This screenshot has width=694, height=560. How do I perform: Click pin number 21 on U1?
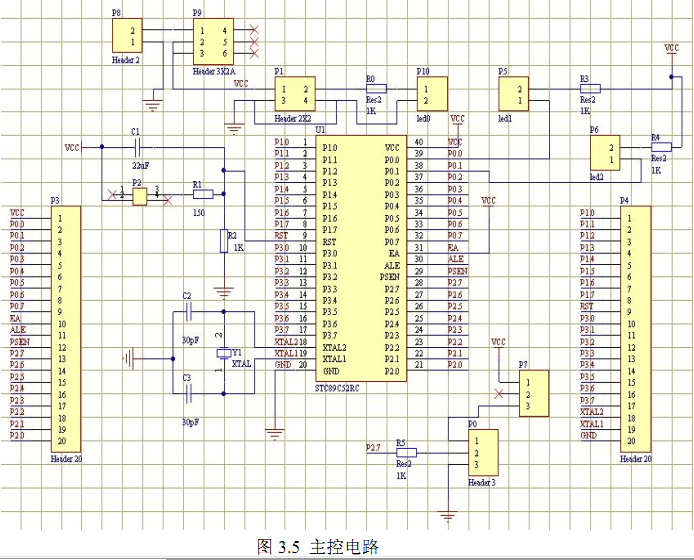419,365
